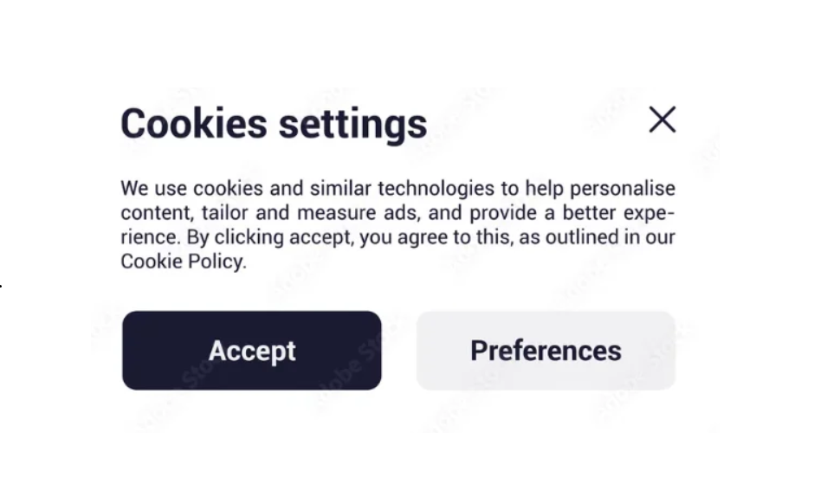Close the Cookies settings dialog with X
Image resolution: width=840 pixels, height=504 pixels.
tap(662, 120)
